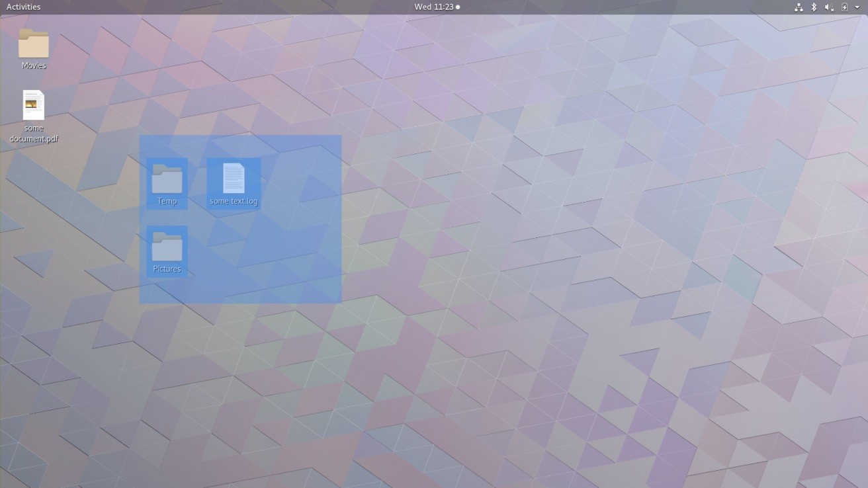Viewport: 868px width, 488px height.
Task: Click the muted volume icon
Action: [x=829, y=7]
